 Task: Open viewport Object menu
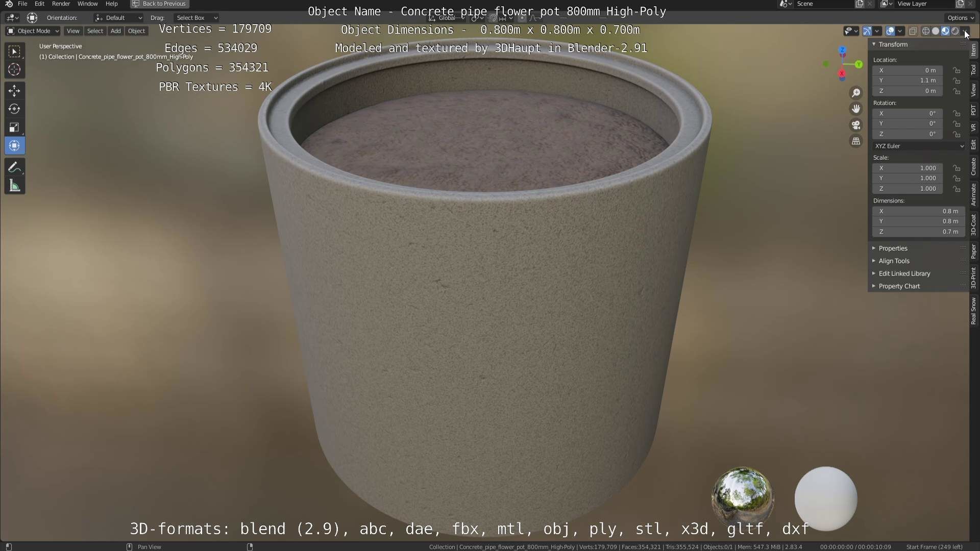pyautogui.click(x=136, y=31)
